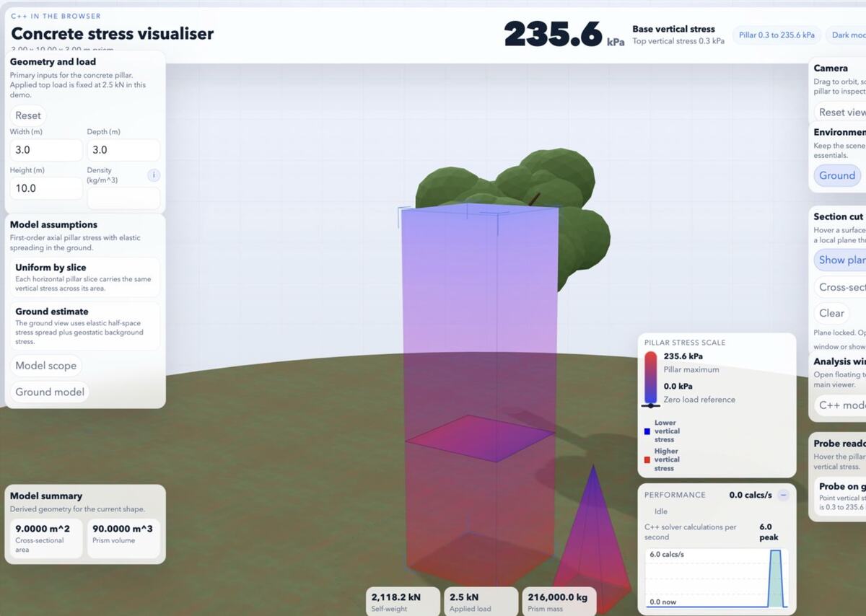Click the red section plane on pillar
The height and width of the screenshot is (616, 866).
(480, 438)
